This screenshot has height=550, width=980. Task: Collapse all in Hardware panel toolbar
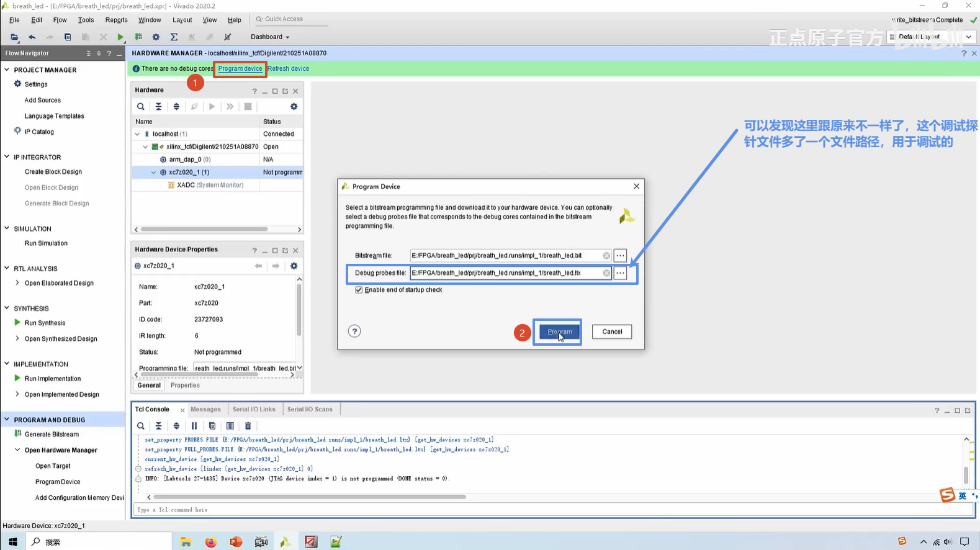[x=158, y=107]
